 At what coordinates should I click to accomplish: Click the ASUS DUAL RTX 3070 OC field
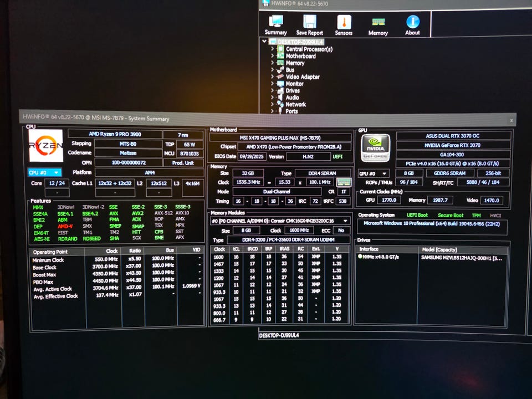pyautogui.click(x=453, y=136)
